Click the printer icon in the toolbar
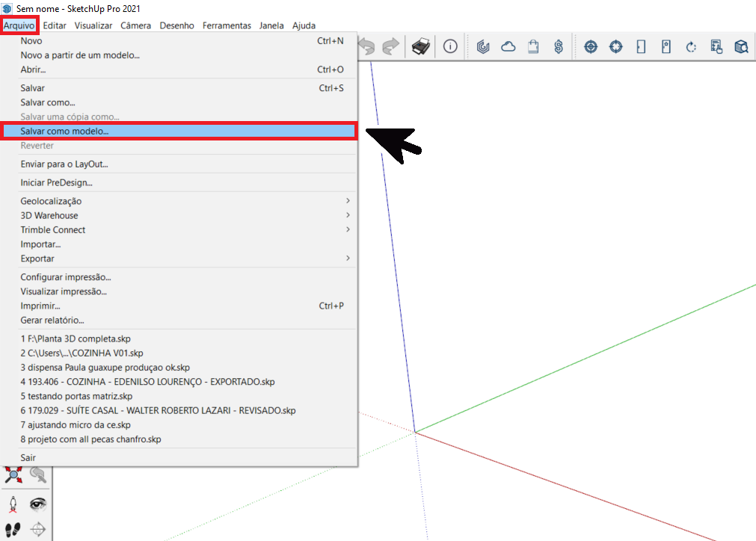Screen dimensions: 756x541 [x=421, y=47]
